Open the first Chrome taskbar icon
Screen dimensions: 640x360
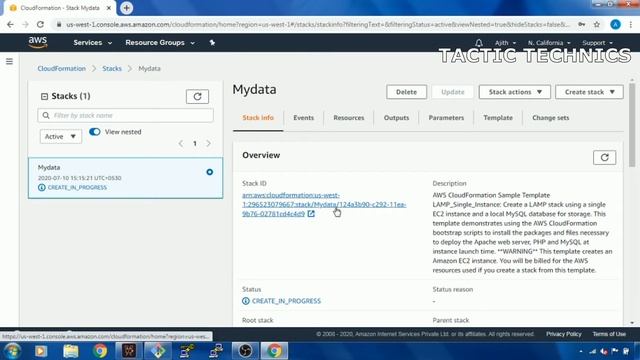point(100,351)
